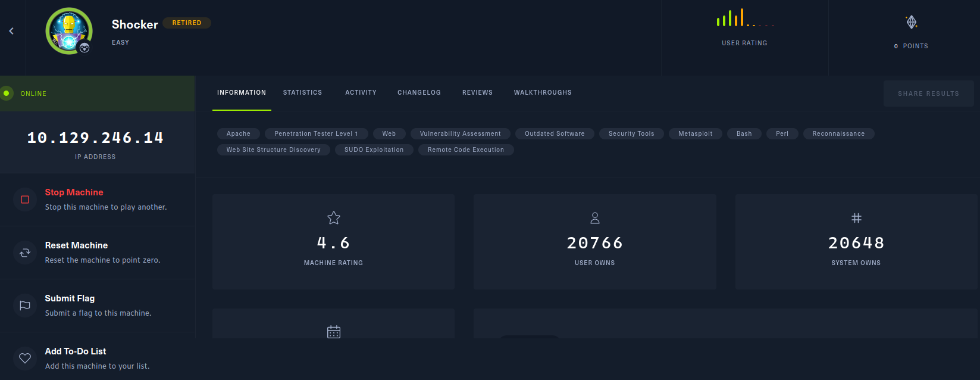
Task: Click the 20648 system owns value
Action: coord(856,243)
